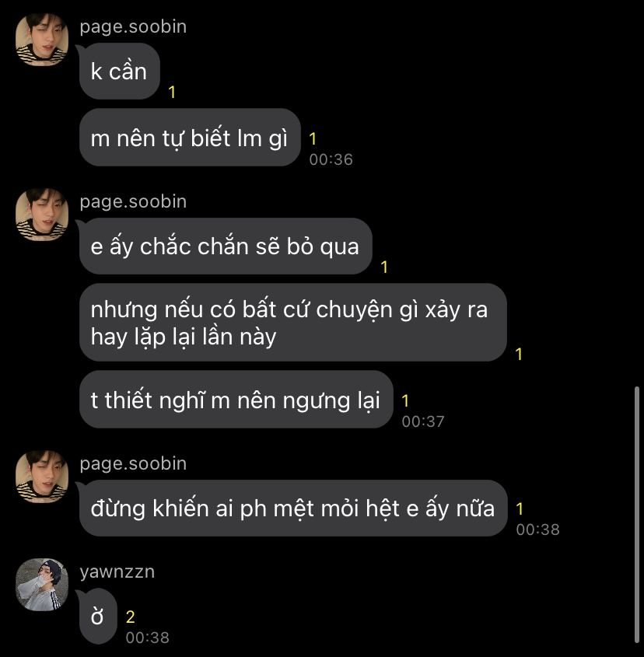
Task: Click the unread count beside 'k cần'
Action: (x=172, y=93)
